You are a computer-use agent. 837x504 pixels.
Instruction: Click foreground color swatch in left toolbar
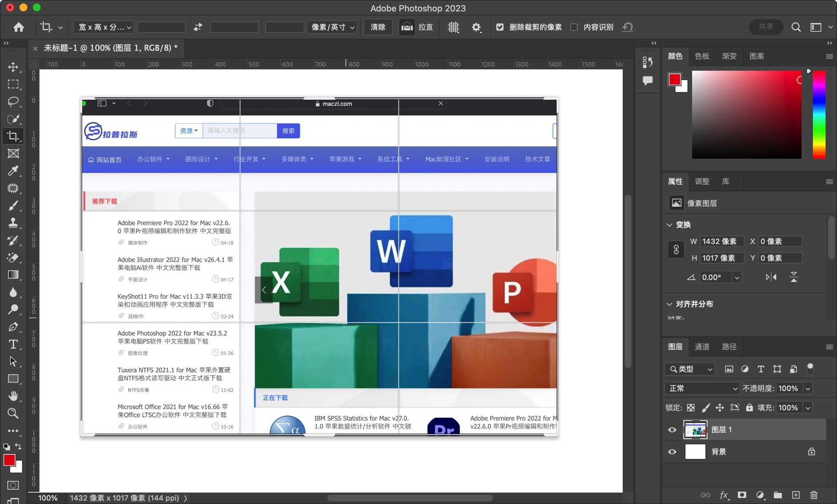[x=9, y=460]
